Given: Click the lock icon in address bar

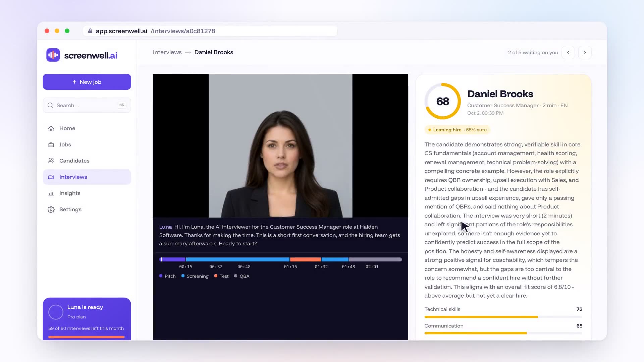Looking at the screenshot, I should (90, 31).
